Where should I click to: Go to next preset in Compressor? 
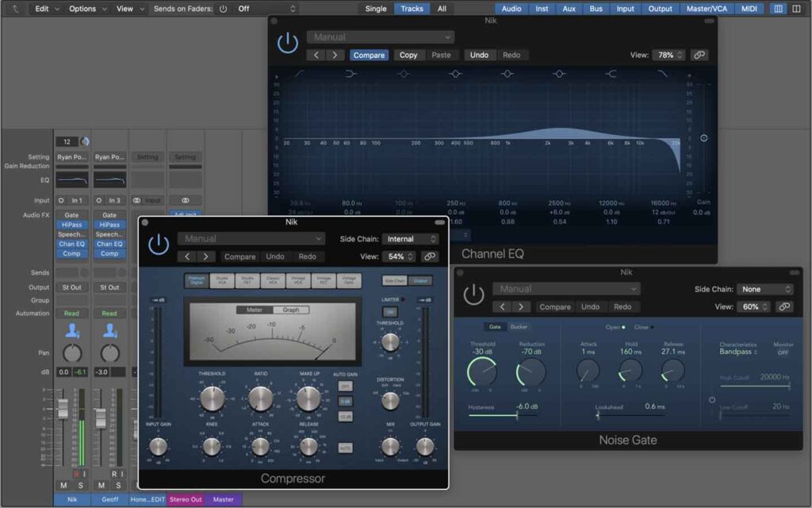[206, 256]
